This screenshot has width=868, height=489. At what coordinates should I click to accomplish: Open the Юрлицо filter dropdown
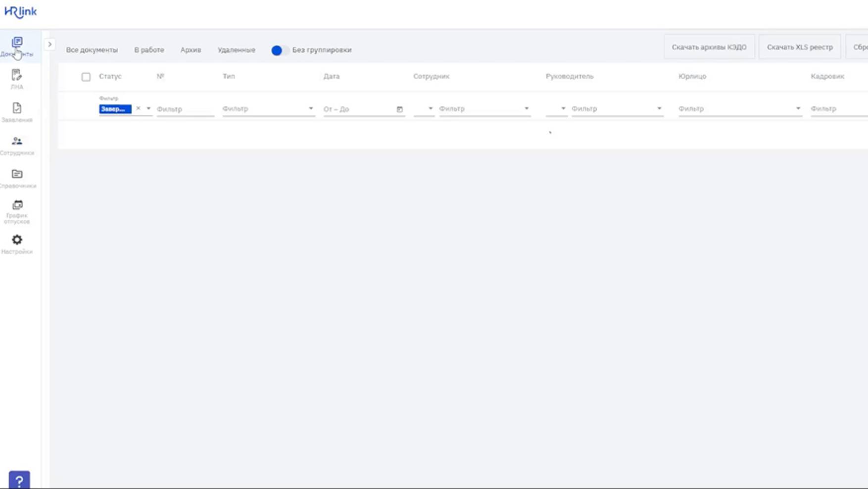click(798, 109)
